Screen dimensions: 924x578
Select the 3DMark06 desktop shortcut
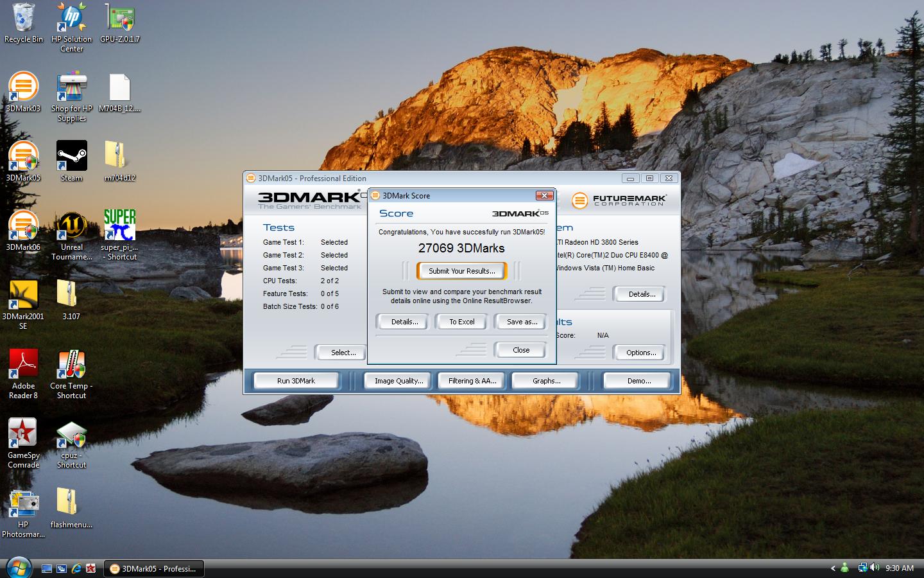pyautogui.click(x=23, y=231)
